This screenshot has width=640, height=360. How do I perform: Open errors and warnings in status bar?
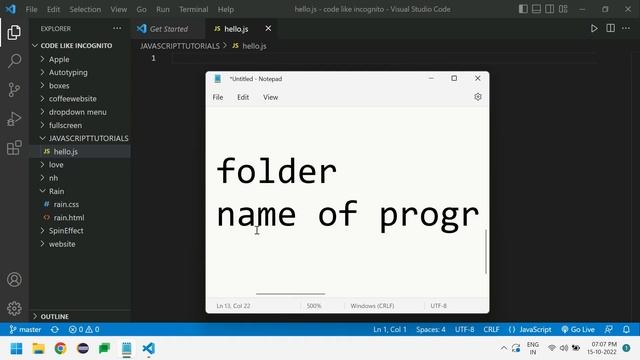(84, 329)
